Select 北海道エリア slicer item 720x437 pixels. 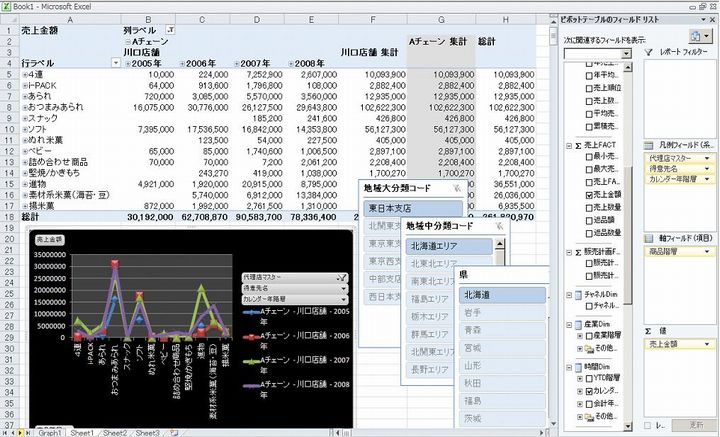pos(449,247)
